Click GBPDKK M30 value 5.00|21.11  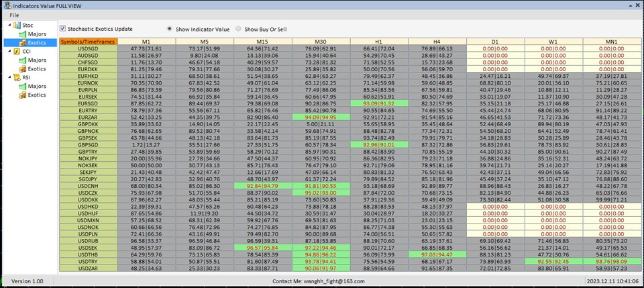tap(321, 124)
